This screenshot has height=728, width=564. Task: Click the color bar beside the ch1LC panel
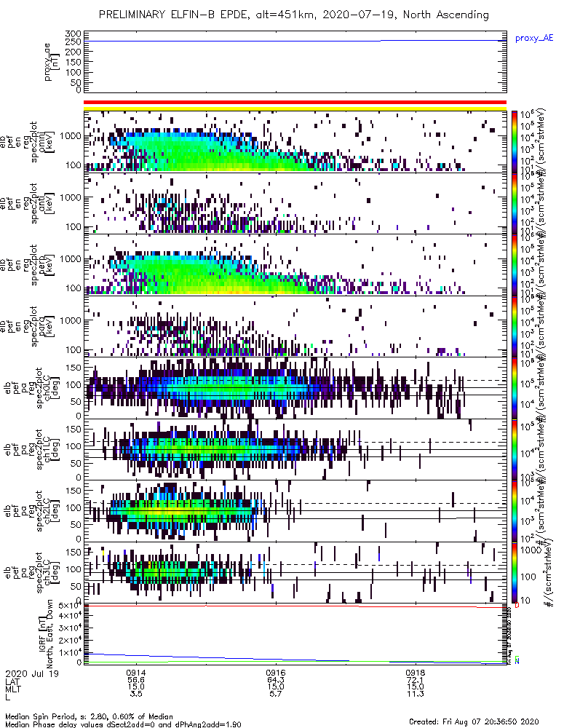click(515, 449)
